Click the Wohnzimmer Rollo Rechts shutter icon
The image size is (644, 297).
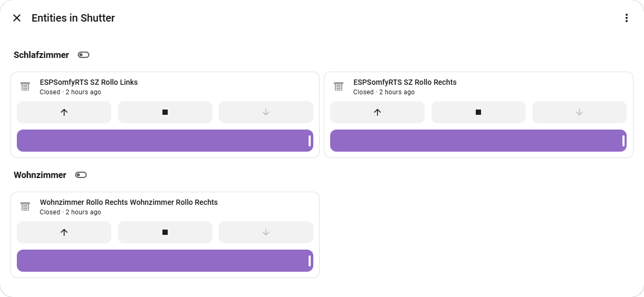pyautogui.click(x=25, y=206)
